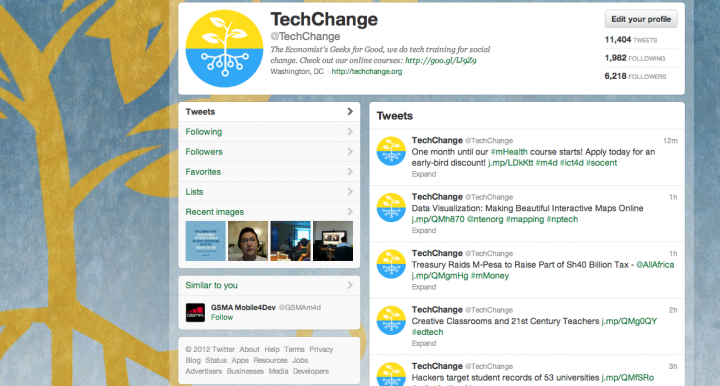Open Following list via its chevron
The width and height of the screenshot is (720, 386).
350,132
